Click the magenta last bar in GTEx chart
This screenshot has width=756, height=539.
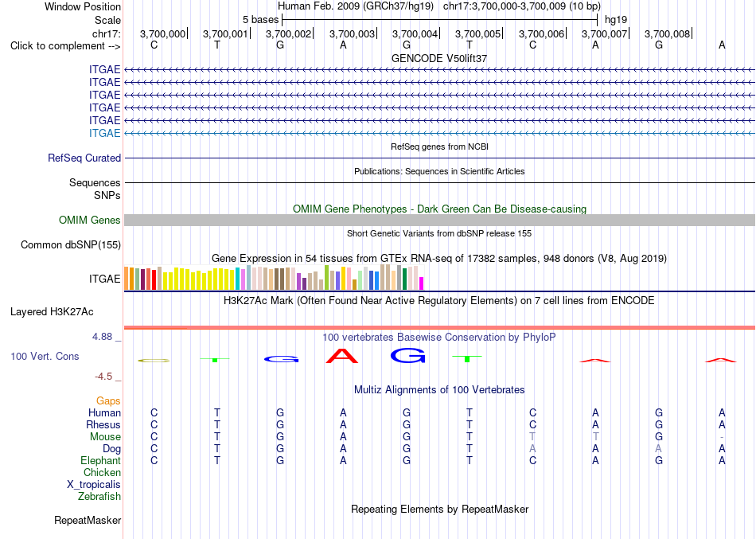click(422, 283)
